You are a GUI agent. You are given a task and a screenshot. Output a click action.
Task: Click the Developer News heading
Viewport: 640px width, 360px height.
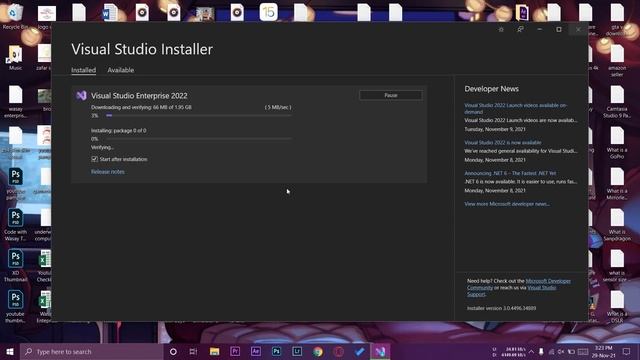pos(491,89)
